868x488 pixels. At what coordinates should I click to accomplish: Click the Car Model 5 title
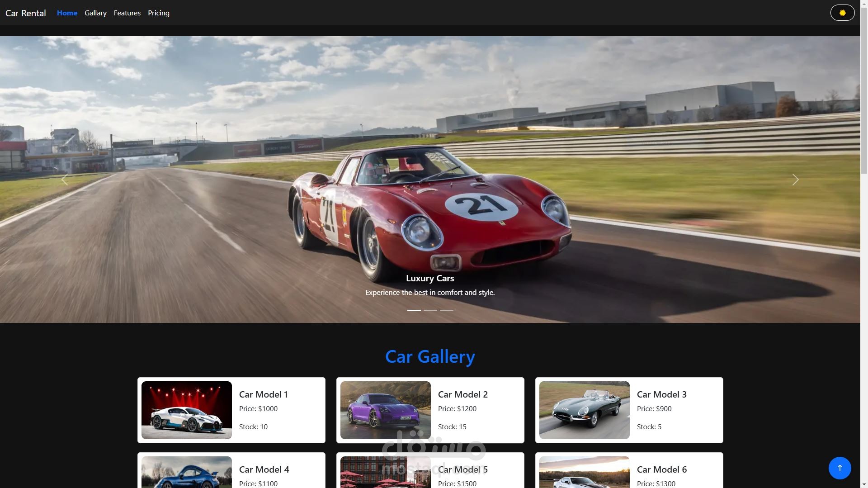463,469
